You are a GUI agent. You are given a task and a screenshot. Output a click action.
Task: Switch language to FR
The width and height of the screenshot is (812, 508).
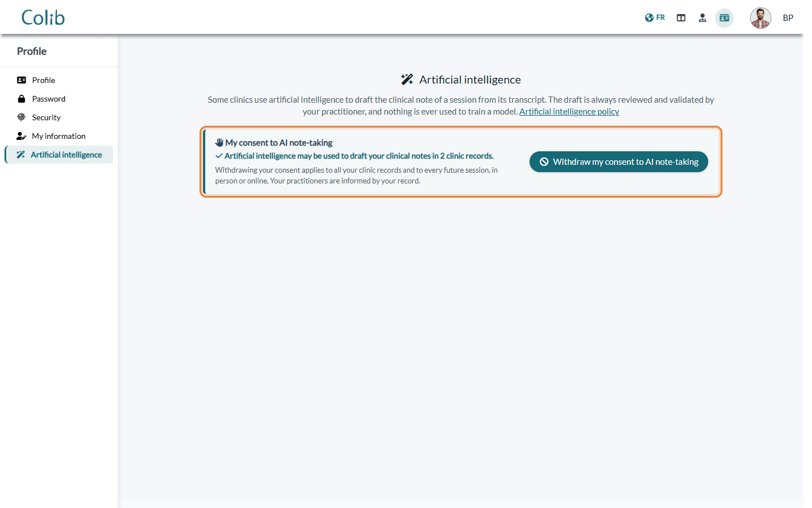(x=655, y=17)
